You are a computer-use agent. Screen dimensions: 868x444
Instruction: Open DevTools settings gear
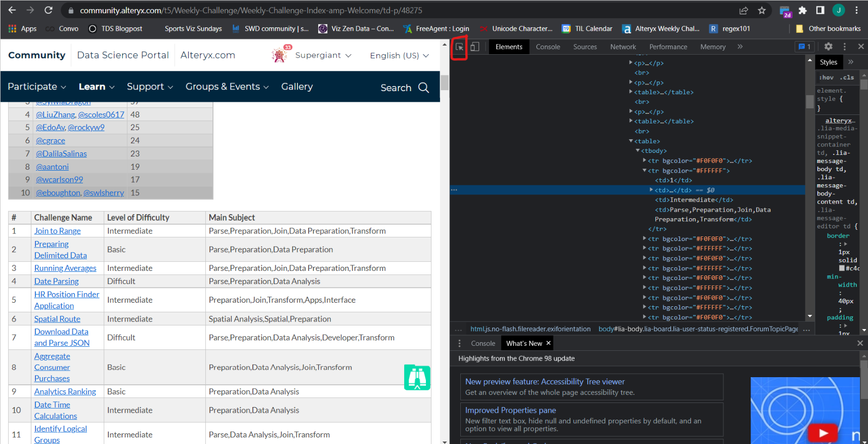[828, 47]
